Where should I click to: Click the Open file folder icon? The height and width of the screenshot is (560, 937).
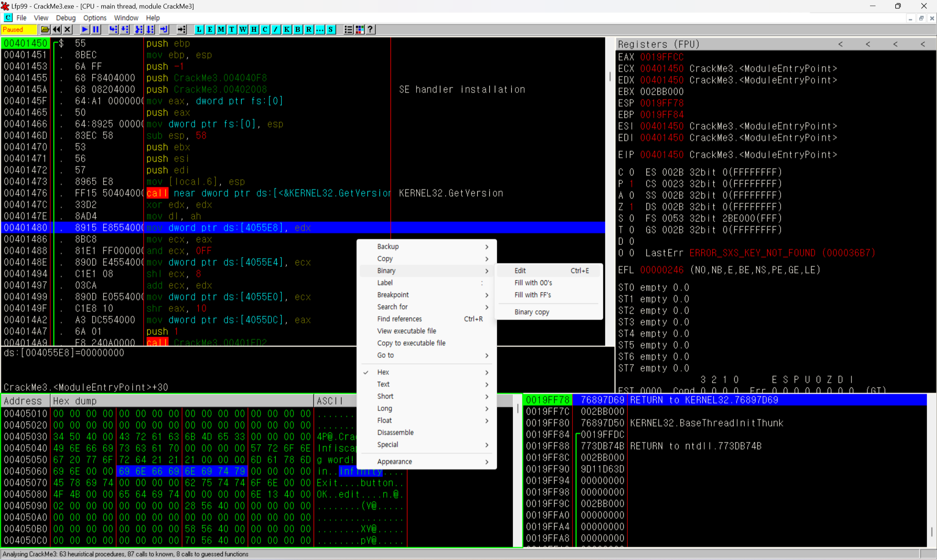tap(45, 29)
